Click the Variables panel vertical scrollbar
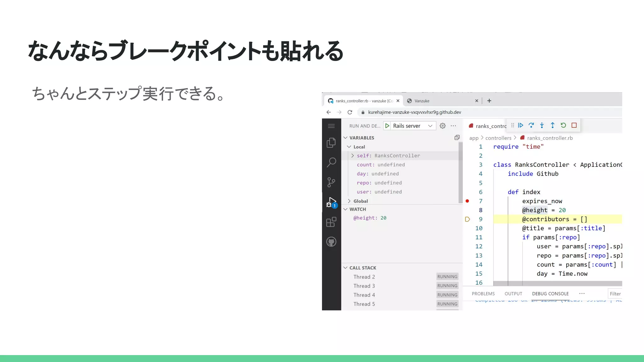This screenshot has height=362, width=644. 461,173
